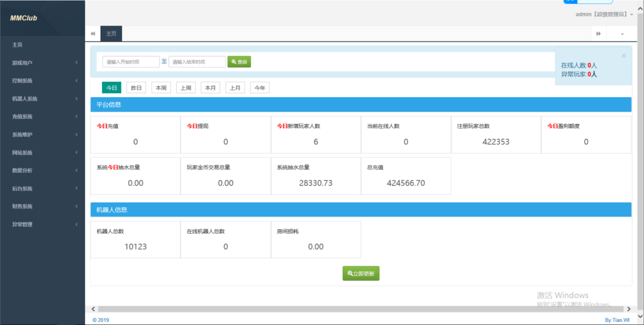Select the 今日 date filter
This screenshot has width=644, height=325.
tap(111, 88)
